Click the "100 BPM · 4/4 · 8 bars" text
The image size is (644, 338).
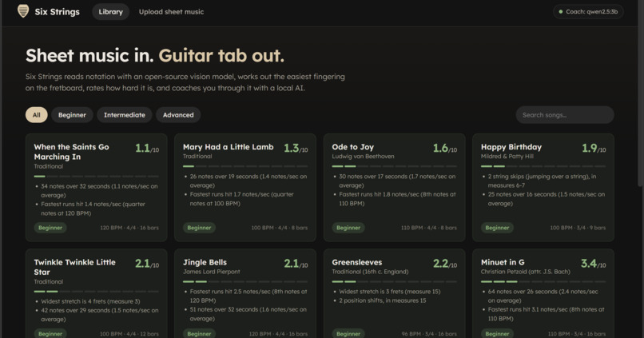click(x=280, y=228)
